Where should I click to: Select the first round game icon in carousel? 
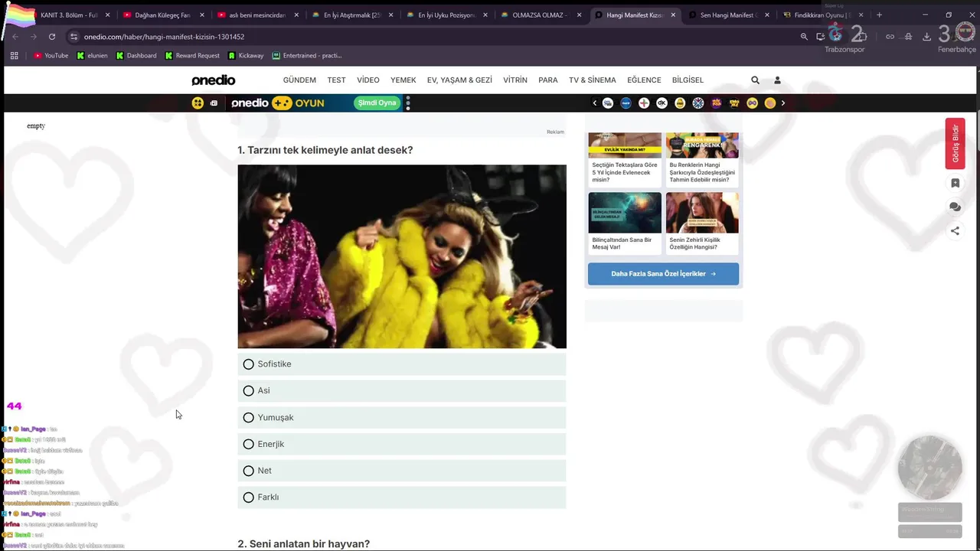(608, 103)
